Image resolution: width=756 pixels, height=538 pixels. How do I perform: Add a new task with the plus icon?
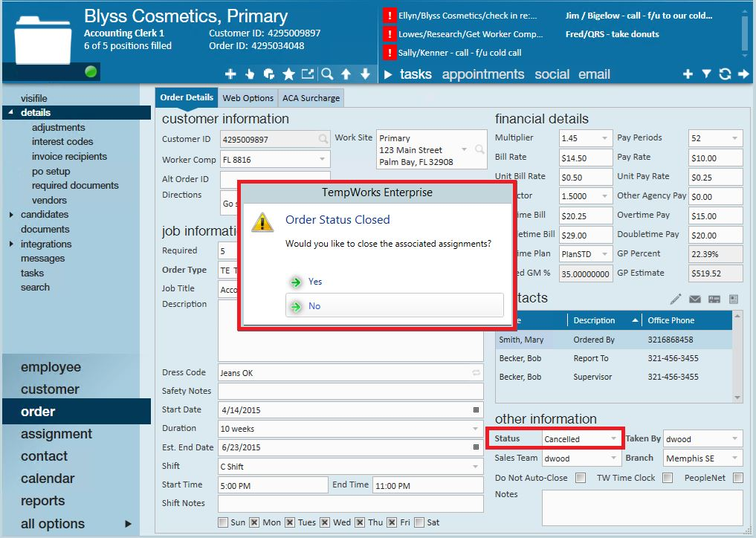[x=688, y=74]
